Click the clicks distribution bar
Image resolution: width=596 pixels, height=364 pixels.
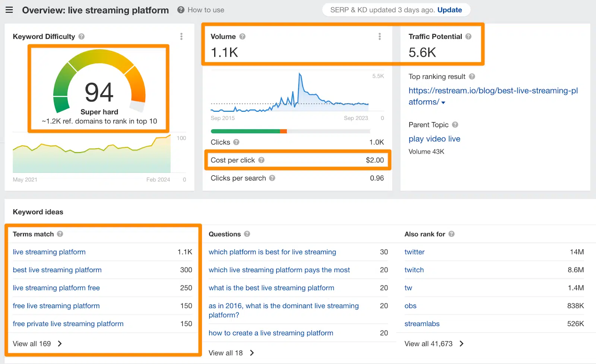coord(291,131)
